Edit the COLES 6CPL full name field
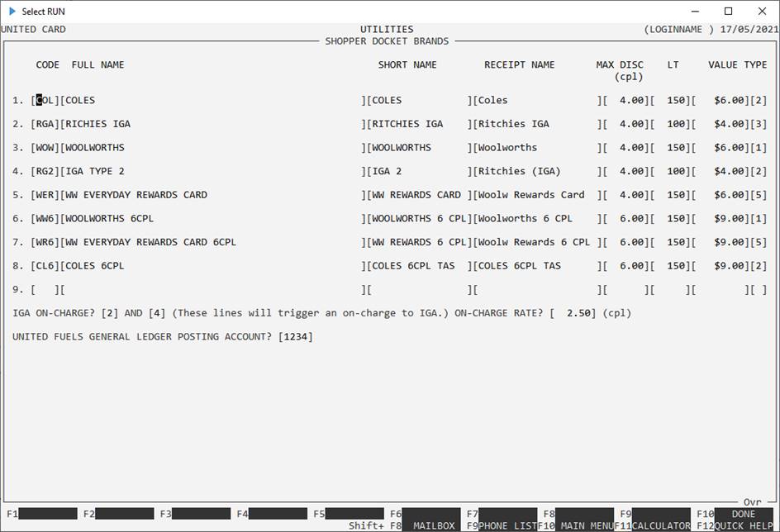The width and height of the screenshot is (780, 532). (x=213, y=265)
